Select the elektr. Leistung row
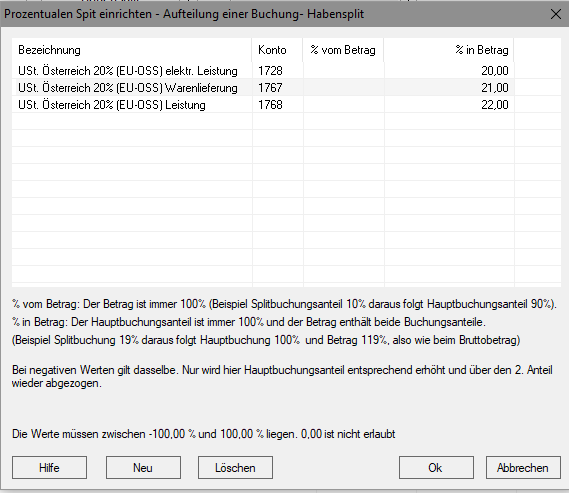The image size is (569, 493). [286, 70]
